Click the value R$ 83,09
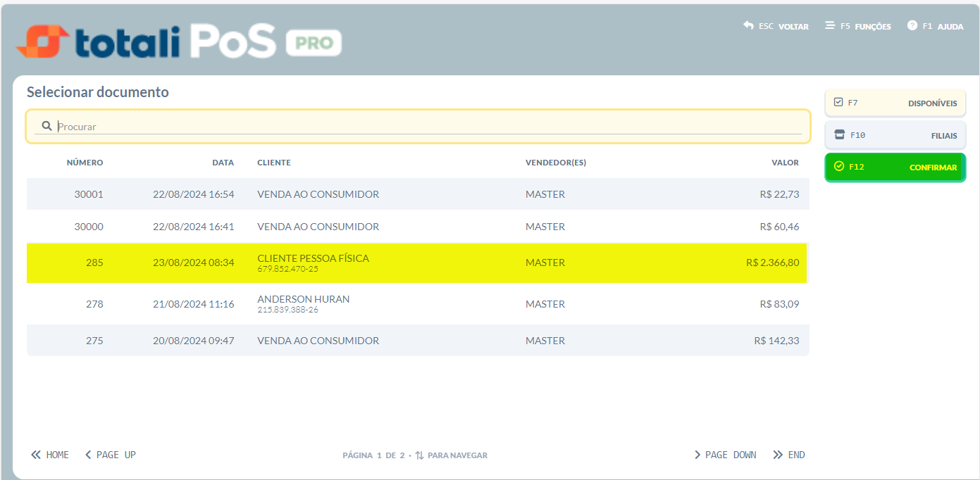The height and width of the screenshot is (480, 980). [x=780, y=304]
